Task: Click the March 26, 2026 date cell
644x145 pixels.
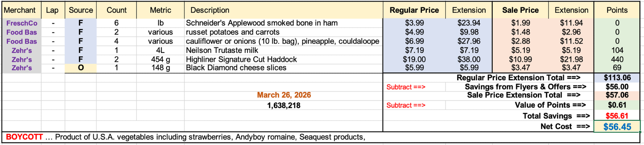Action: point(284,95)
